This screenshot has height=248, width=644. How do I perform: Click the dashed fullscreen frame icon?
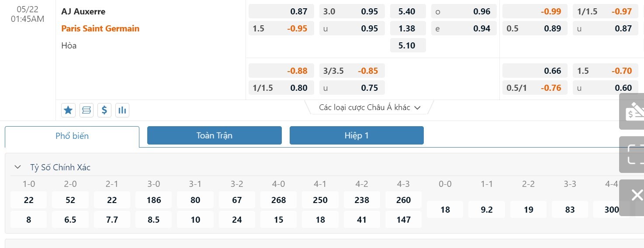coord(633,154)
